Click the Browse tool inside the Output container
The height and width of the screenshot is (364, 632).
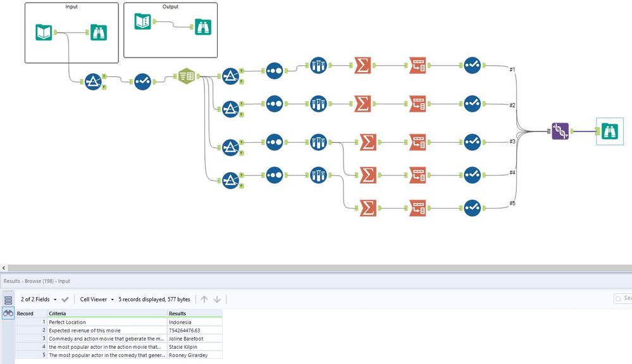(x=203, y=27)
